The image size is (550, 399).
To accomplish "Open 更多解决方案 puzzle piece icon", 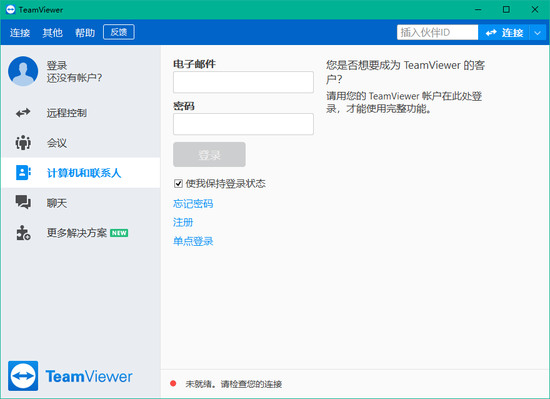I will click(x=23, y=233).
